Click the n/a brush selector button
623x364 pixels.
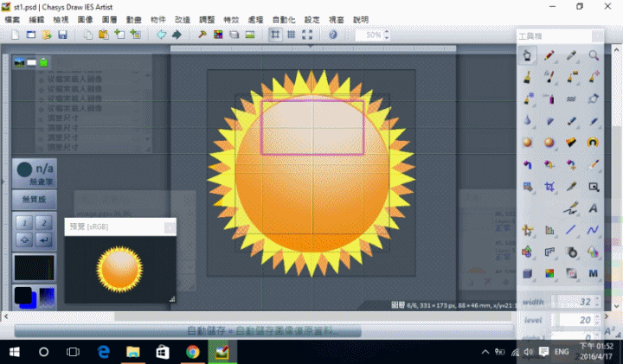click(35, 174)
